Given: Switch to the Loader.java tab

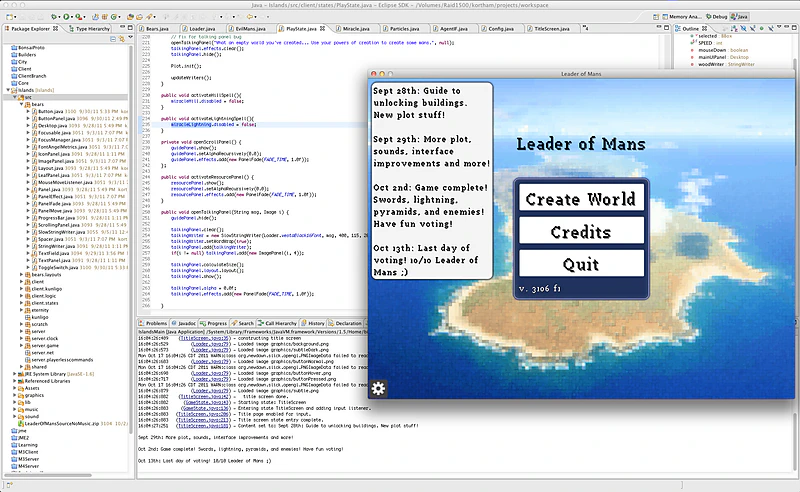Looking at the screenshot, I should pos(202,29).
